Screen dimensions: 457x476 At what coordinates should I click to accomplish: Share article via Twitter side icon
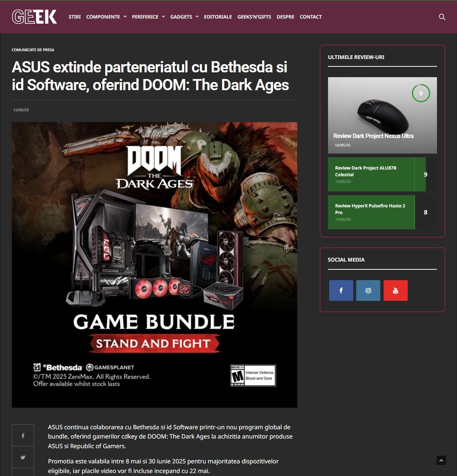(x=23, y=457)
